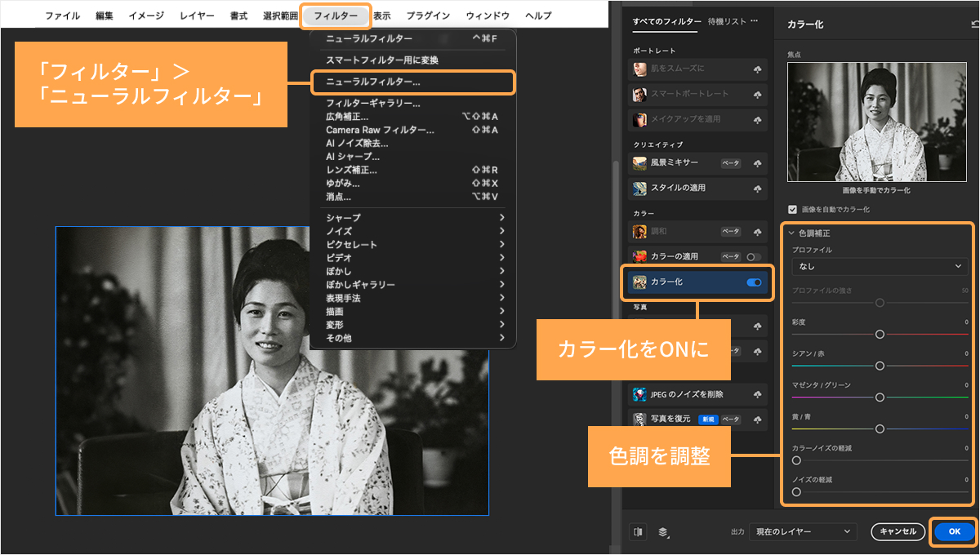This screenshot has width=980, height=555.
Task: Collapse the 色調補正 section
Action: (x=791, y=233)
